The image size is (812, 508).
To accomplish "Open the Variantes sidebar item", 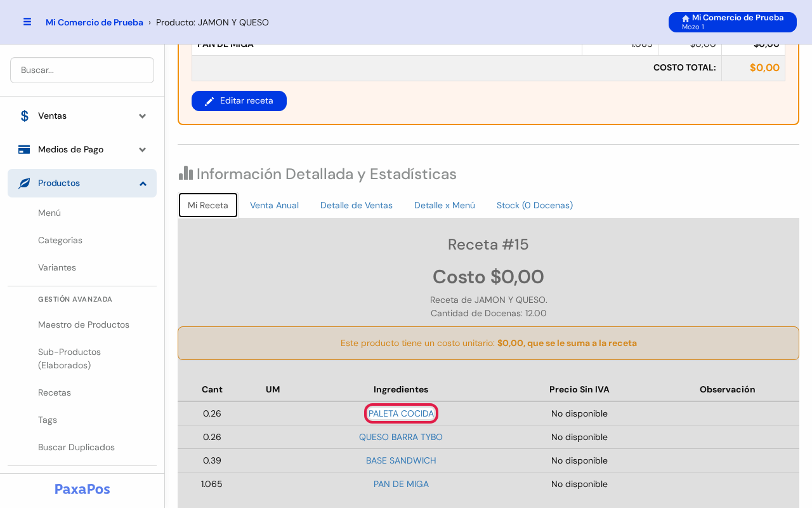I will [57, 267].
